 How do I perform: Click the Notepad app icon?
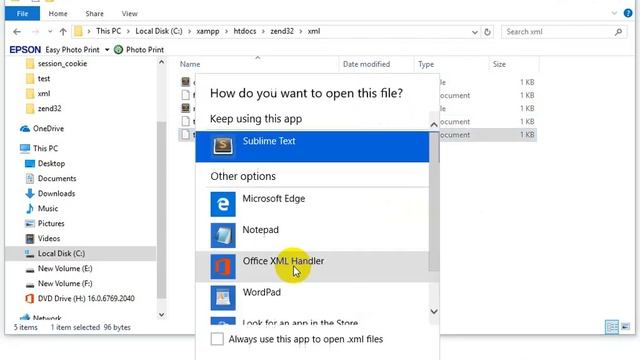[223, 236]
